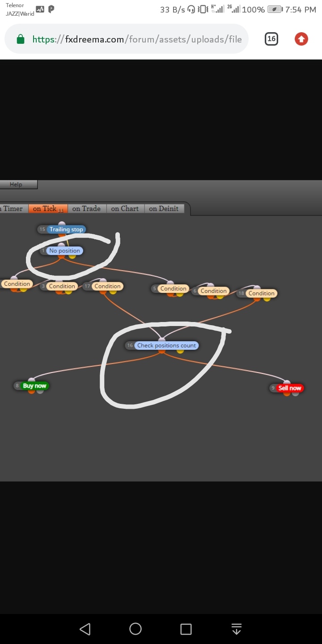Switch to the on Chart tab
The height and width of the screenshot is (644, 322).
tap(125, 208)
